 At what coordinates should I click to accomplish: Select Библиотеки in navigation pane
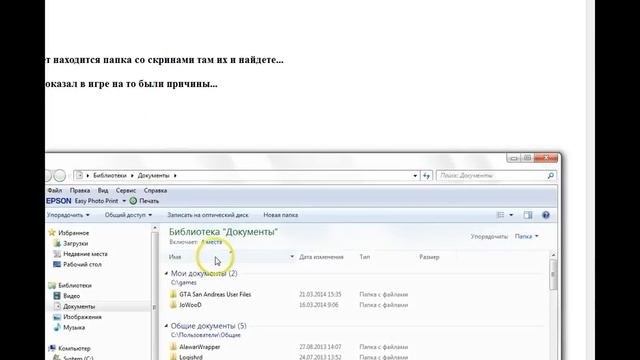coord(75,285)
